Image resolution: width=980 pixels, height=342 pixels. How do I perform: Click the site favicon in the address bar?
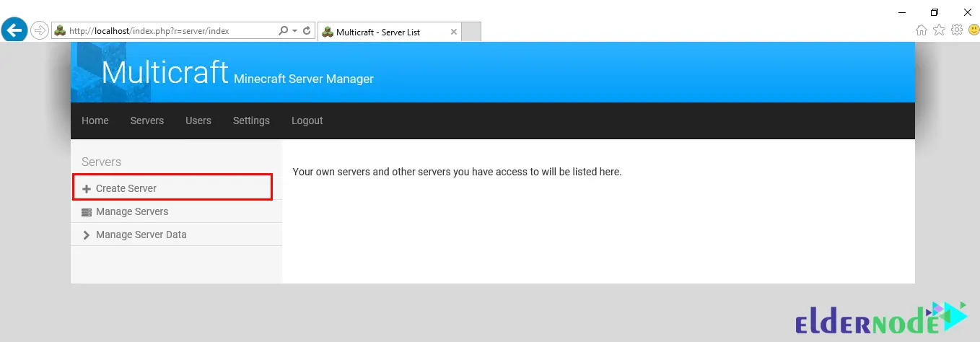tap(60, 31)
